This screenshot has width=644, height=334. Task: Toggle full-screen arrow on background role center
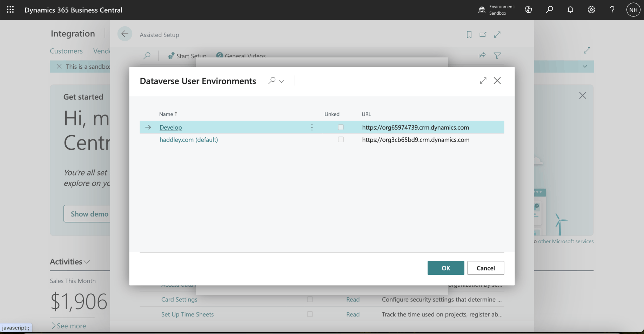point(587,50)
